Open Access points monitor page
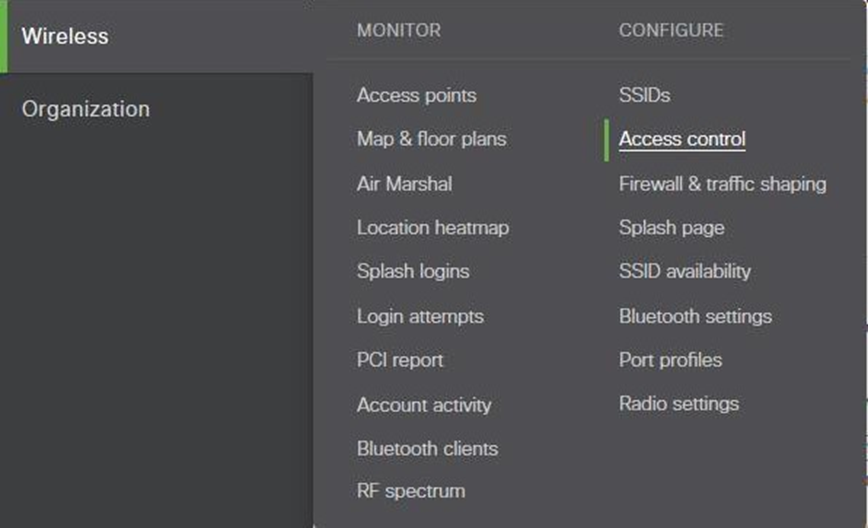Viewport: 868px width, 528px height. click(x=416, y=96)
